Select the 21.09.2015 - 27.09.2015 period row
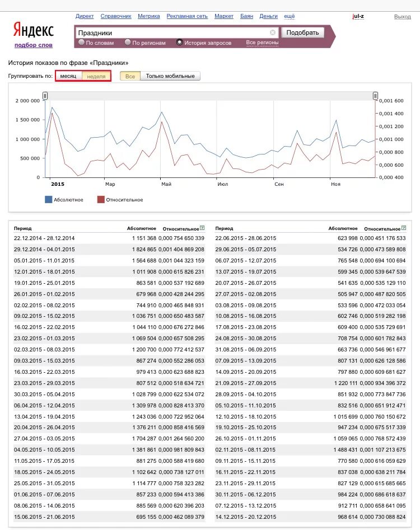Screen dimensions: 420x530 pyautogui.click(x=310, y=383)
